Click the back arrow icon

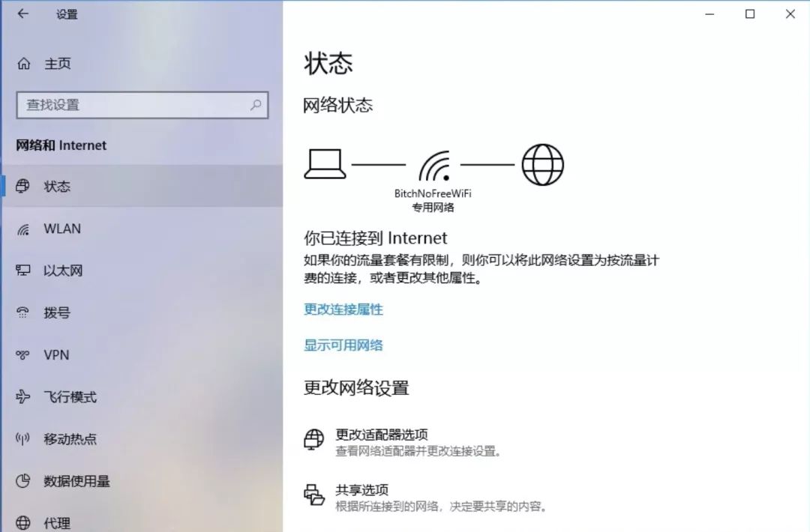pyautogui.click(x=22, y=14)
